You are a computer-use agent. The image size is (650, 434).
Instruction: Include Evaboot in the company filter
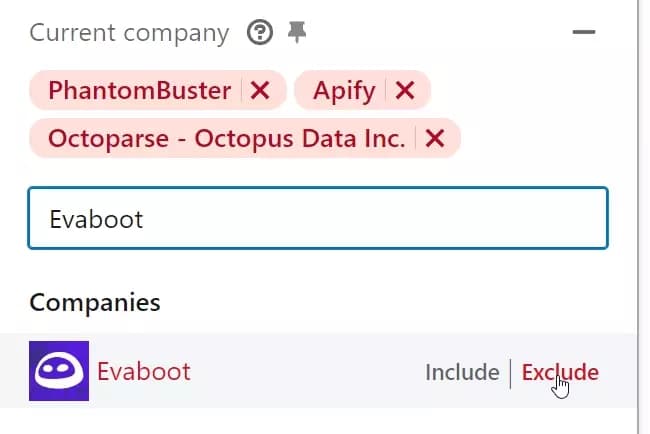tap(462, 372)
